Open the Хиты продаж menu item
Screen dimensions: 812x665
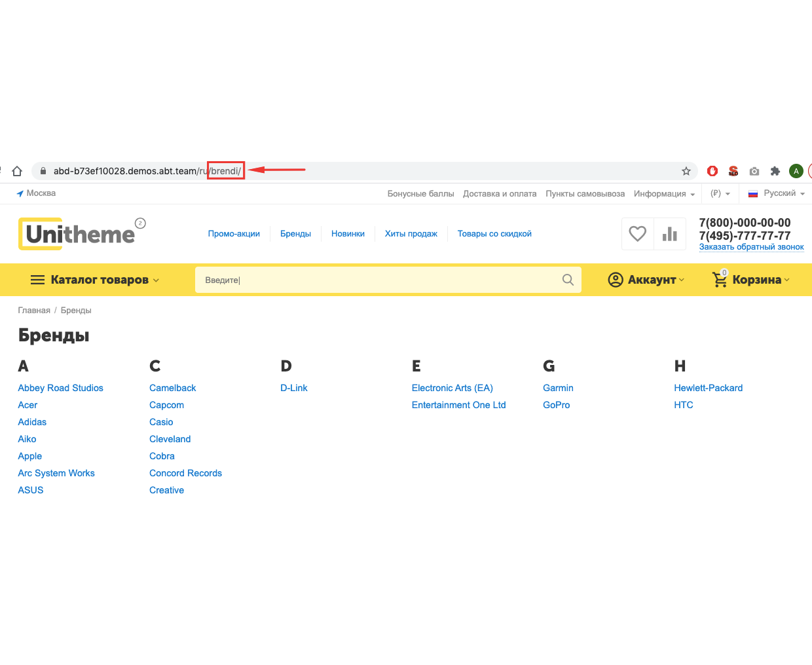coord(411,234)
